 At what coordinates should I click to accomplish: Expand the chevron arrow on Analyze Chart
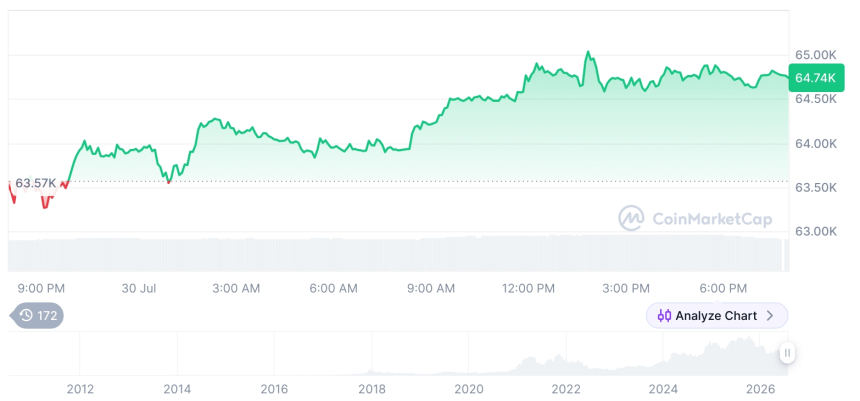pos(770,316)
